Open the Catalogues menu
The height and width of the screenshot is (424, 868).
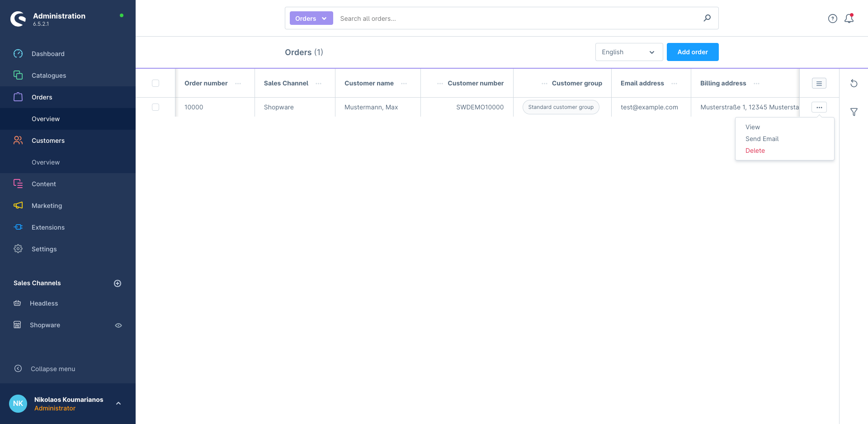pyautogui.click(x=49, y=75)
